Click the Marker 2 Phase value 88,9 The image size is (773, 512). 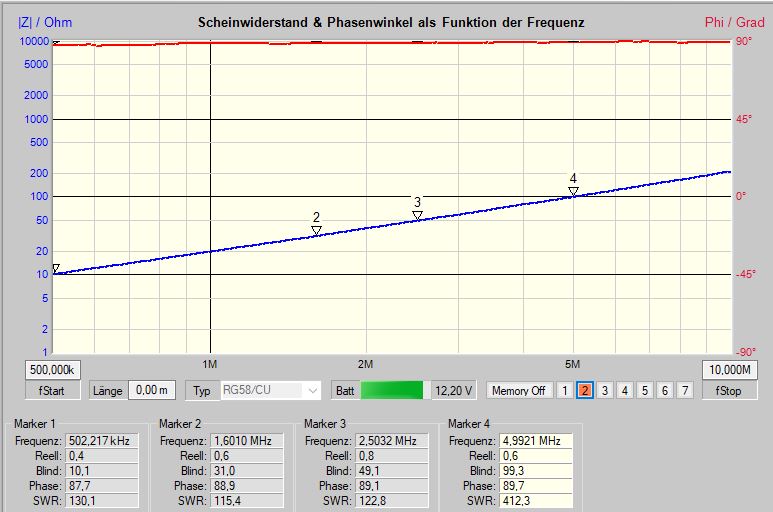(x=247, y=486)
